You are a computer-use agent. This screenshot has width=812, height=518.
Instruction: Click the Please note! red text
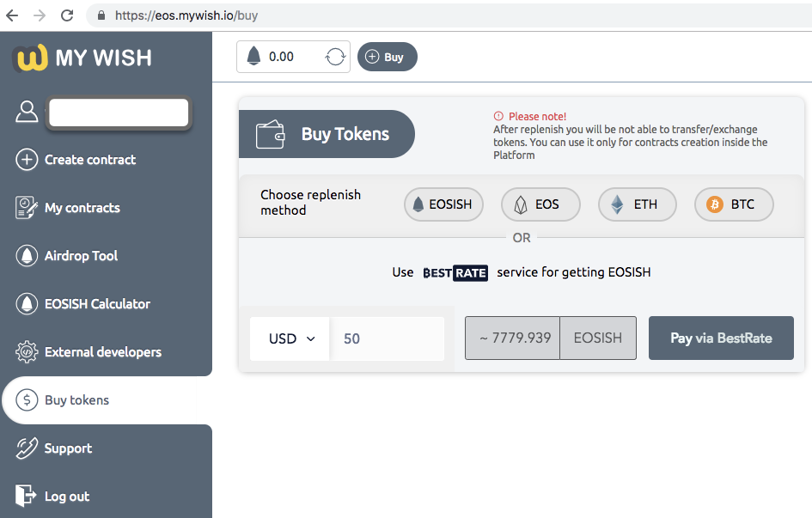538,117
